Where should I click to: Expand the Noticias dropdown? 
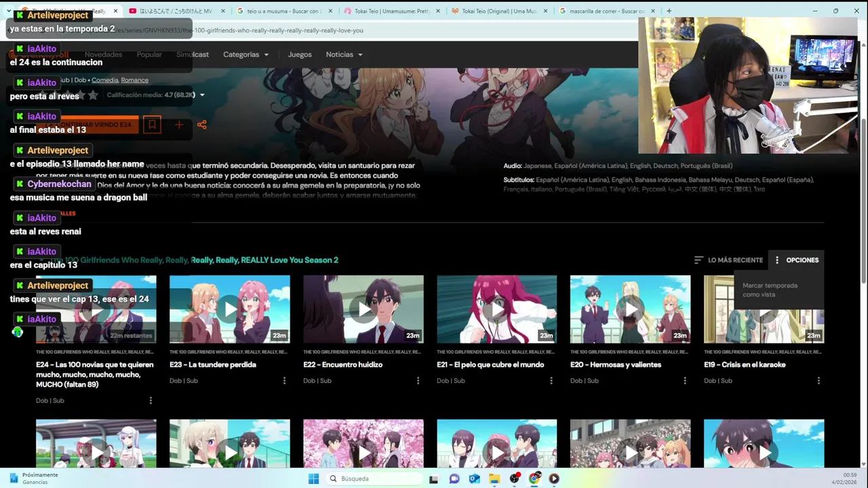click(x=344, y=54)
